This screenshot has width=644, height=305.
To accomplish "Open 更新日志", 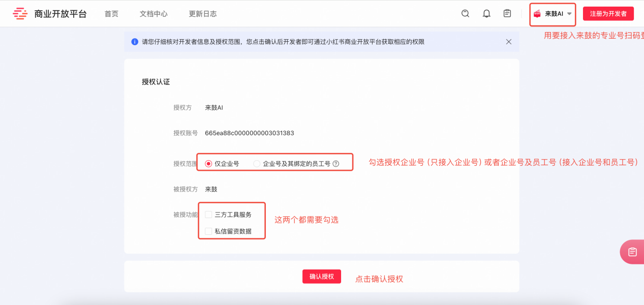I will (x=202, y=14).
